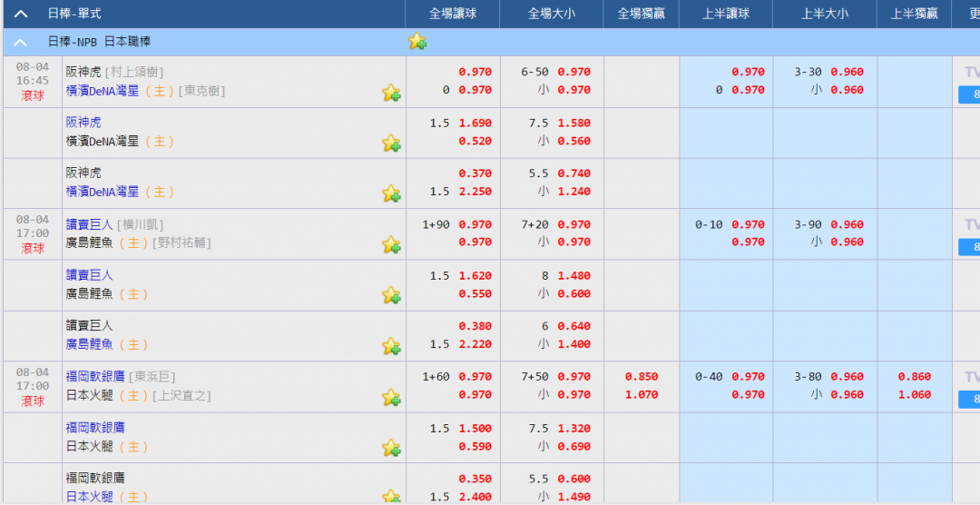Favorite star in 阪神虎 1.5 1.690 row
980x505 pixels.
tap(391, 144)
